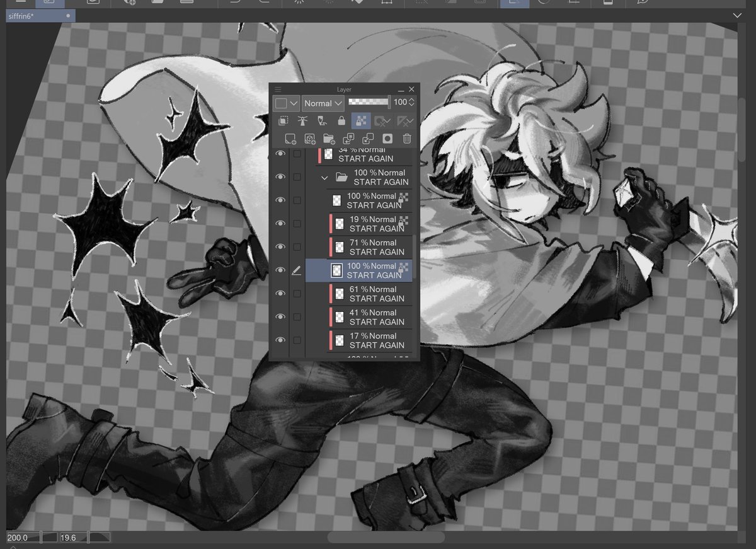
Task: Create a new vector layer
Action: (x=310, y=139)
